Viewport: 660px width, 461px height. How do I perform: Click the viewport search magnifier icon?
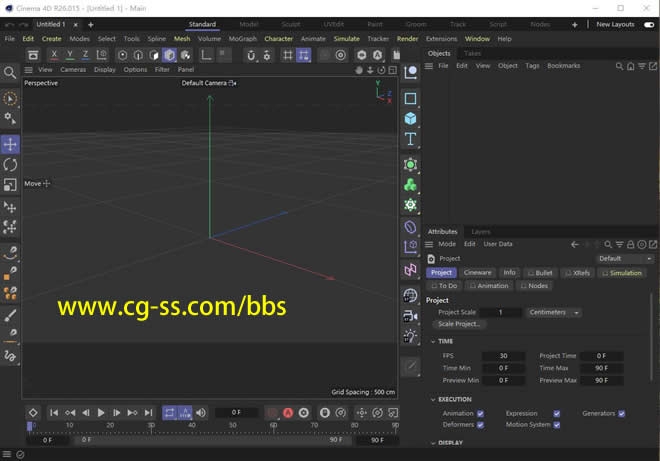click(x=10, y=73)
